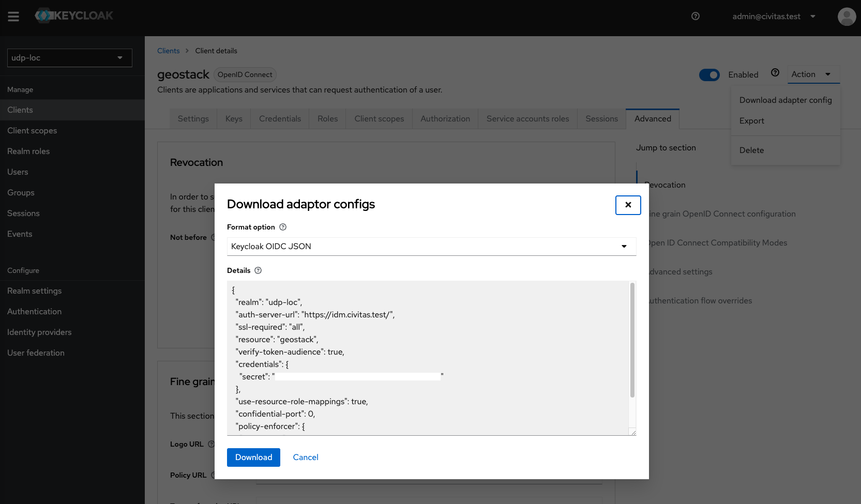Jump to Authentication flow overrides section
The image size is (861, 504).
click(700, 301)
